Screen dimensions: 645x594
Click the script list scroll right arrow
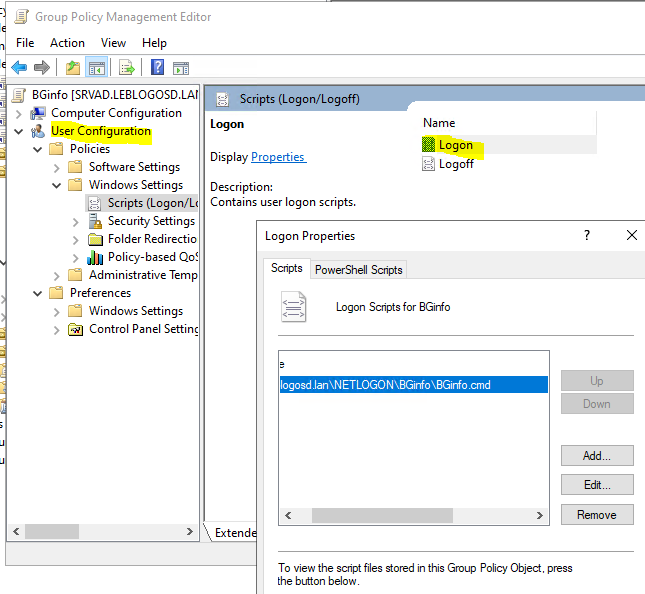pos(540,515)
